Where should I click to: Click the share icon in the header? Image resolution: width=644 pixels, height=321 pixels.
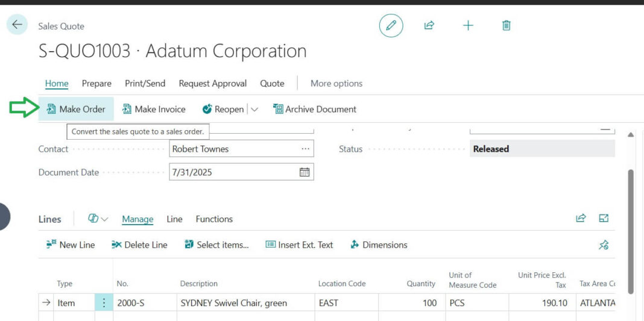(x=429, y=25)
